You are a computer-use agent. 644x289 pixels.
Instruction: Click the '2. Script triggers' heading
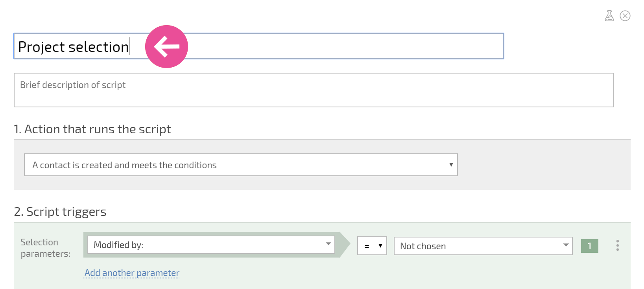60,212
